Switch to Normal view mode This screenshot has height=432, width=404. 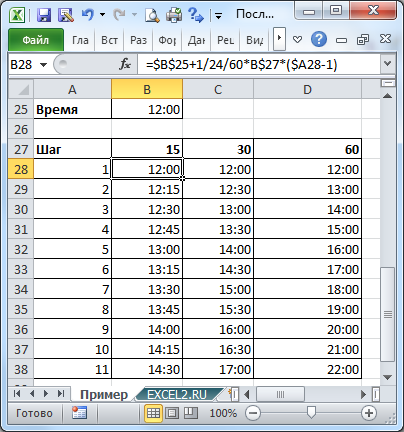[x=153, y=413]
